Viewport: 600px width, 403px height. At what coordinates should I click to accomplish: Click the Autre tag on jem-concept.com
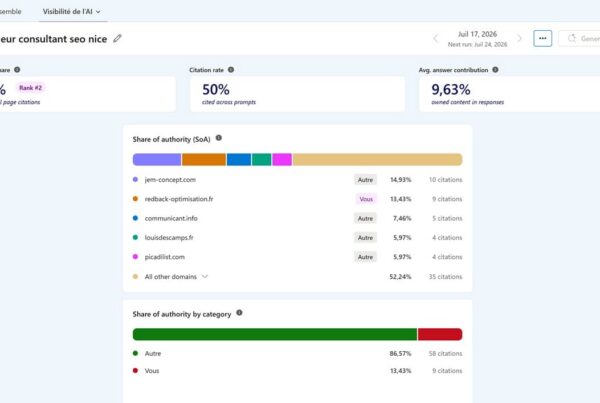coord(365,179)
